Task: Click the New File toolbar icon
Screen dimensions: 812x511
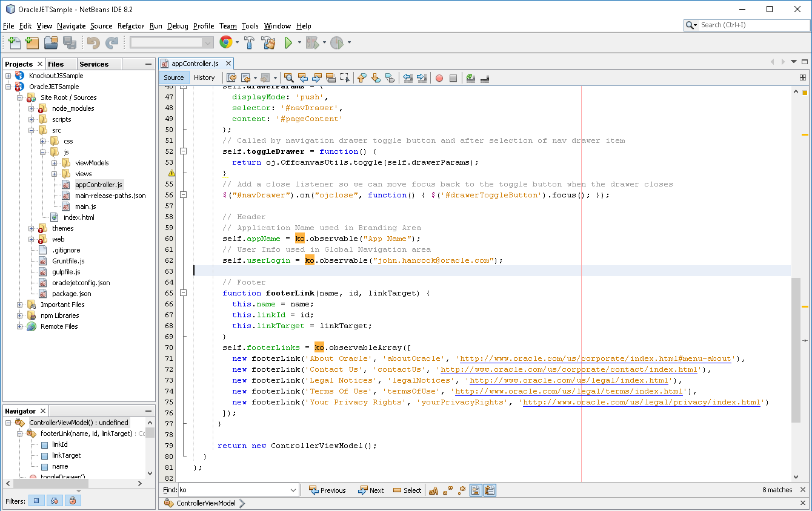Action: [14, 42]
